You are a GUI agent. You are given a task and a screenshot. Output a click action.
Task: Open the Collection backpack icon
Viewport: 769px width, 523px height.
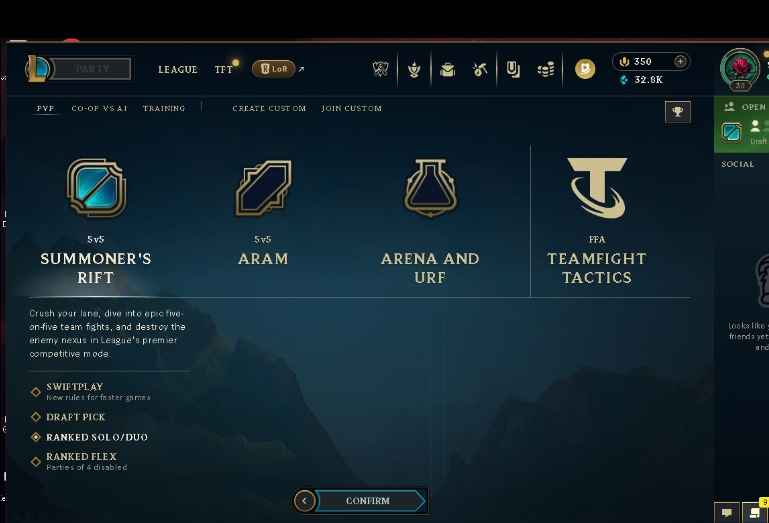click(447, 70)
